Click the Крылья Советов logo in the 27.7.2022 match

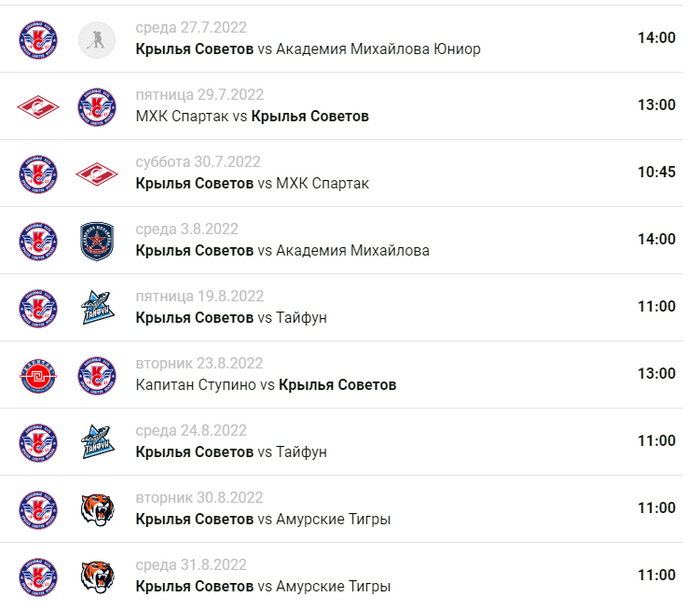[38, 39]
